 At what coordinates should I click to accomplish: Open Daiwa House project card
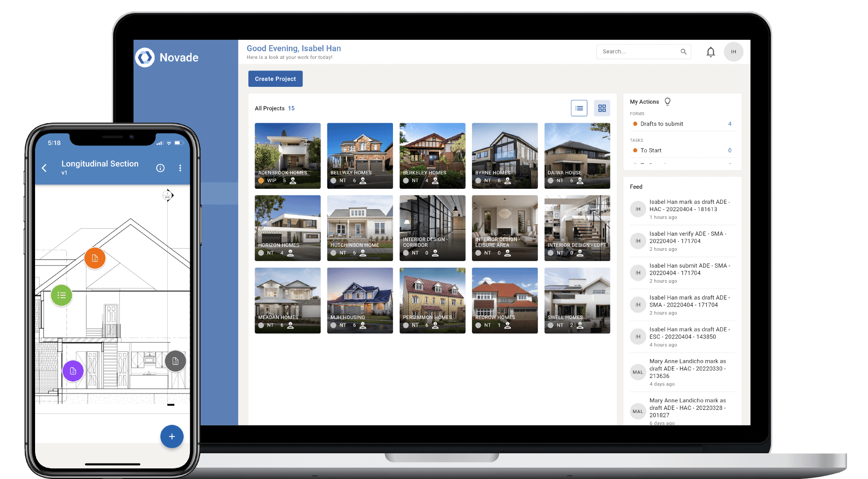click(577, 156)
